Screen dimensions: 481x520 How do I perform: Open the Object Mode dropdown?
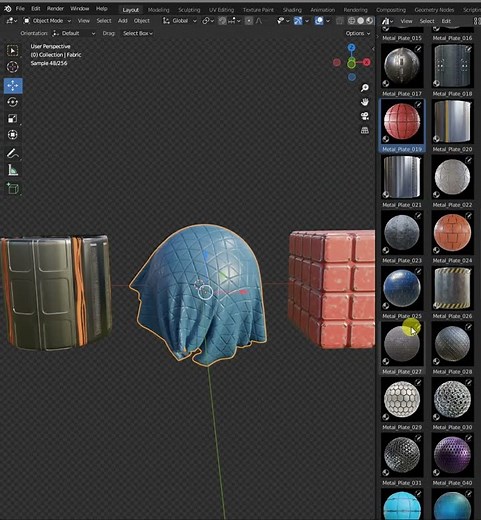[47, 21]
